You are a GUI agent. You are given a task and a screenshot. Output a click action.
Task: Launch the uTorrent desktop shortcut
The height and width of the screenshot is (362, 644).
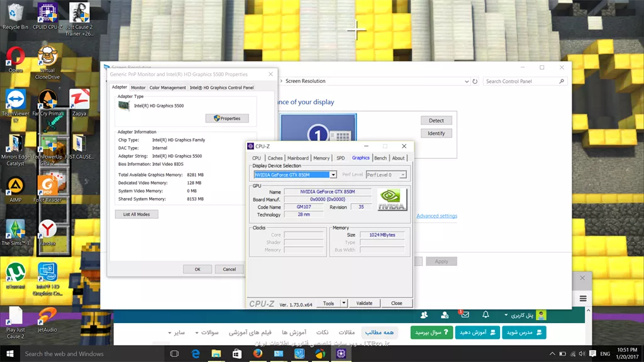coord(16,276)
